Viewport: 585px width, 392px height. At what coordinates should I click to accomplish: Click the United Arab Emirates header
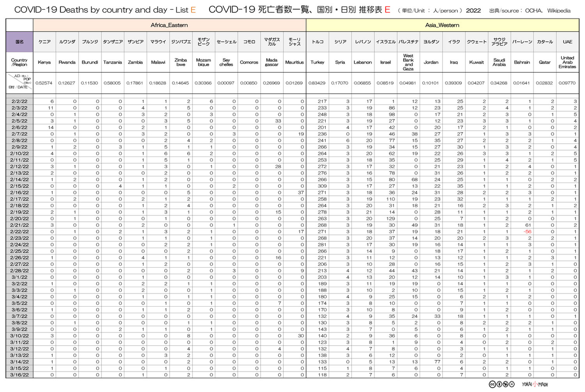[x=567, y=62]
